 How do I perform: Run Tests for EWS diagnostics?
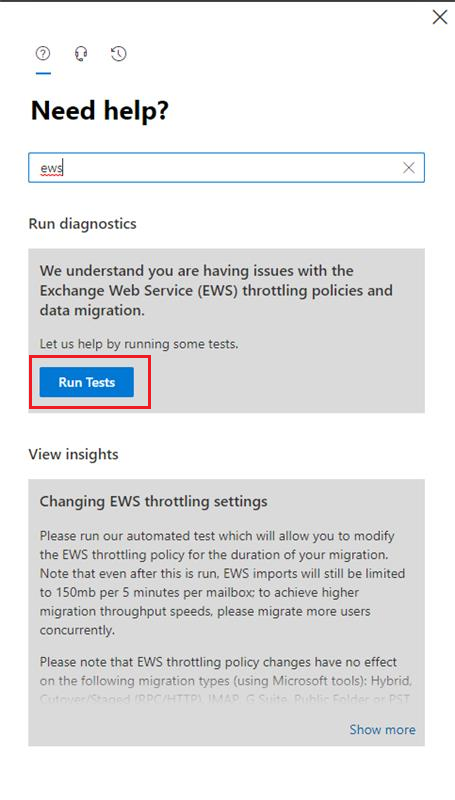pos(87,382)
